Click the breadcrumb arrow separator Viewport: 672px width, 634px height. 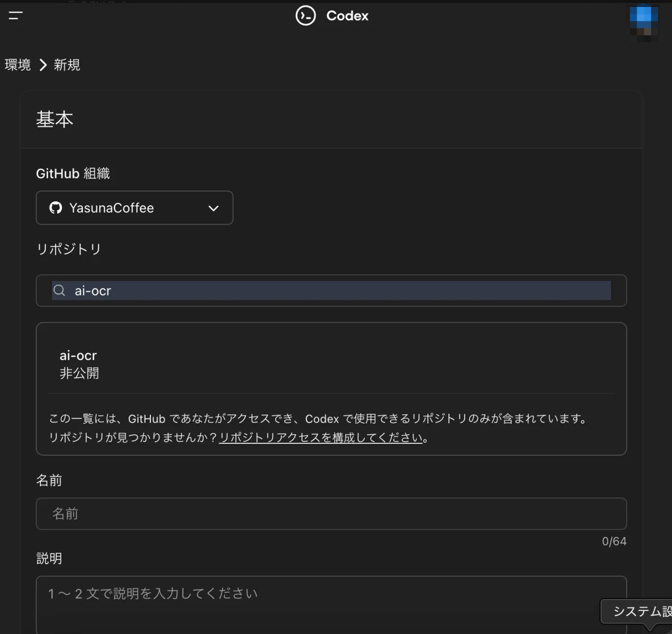[43, 65]
